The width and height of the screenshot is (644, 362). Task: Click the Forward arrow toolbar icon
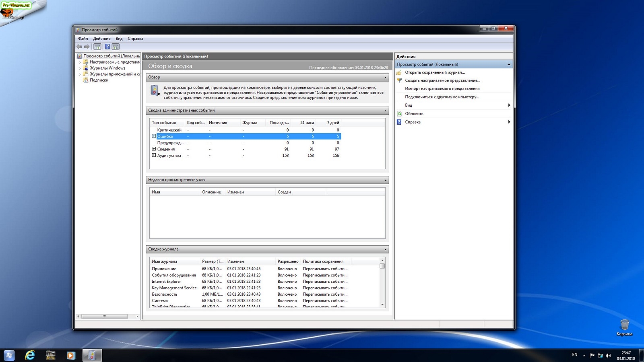pyautogui.click(x=87, y=47)
